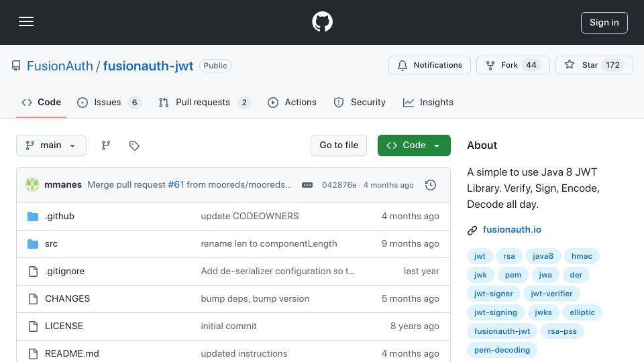This screenshot has width=644, height=362.
Task: View the 172 stargazers count
Action: coord(612,65)
